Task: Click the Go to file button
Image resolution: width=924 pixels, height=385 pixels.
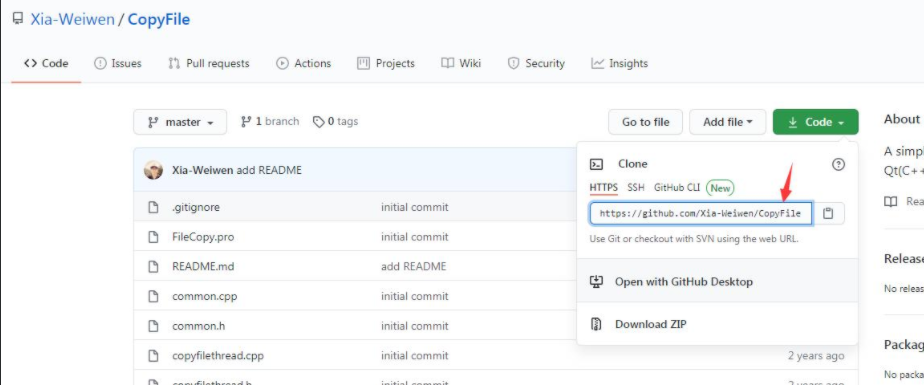Action: click(x=645, y=122)
